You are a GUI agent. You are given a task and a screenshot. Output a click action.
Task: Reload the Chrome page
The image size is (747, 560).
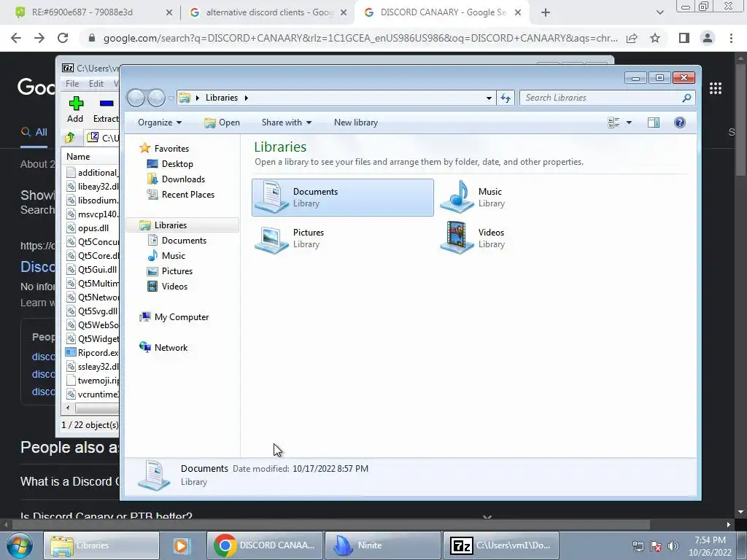[x=63, y=38]
